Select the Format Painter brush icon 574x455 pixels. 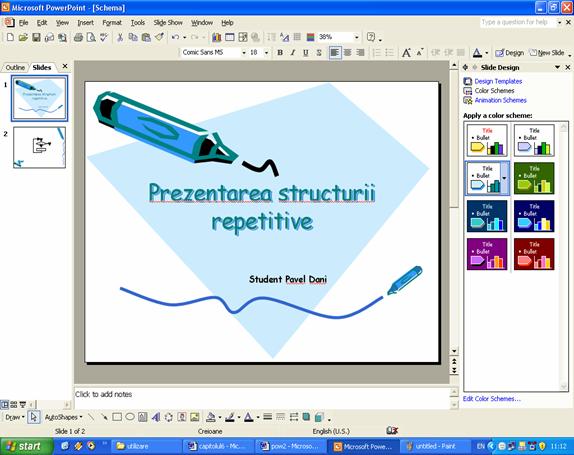coord(160,37)
